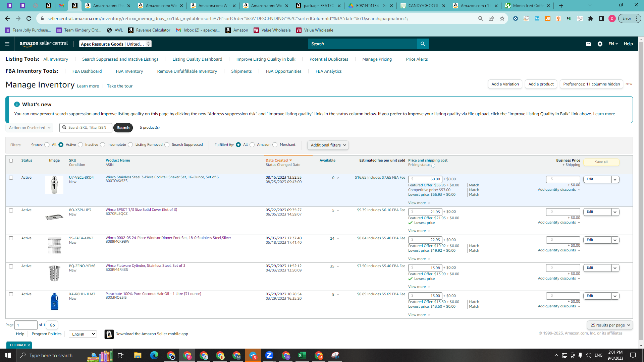The image size is (644, 362).
Task: Go to Manage Pricing
Action: 377,59
